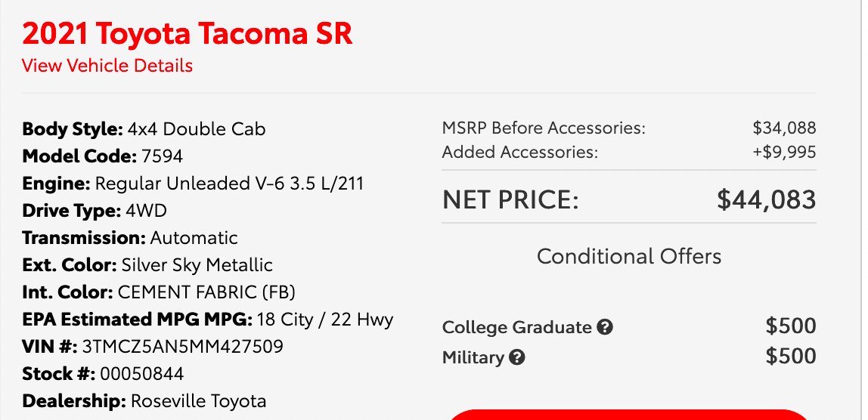Screen dimensions: 868x420
Task: Click the CEMENT FABRIC (FB) interior color text
Action: coord(206,292)
